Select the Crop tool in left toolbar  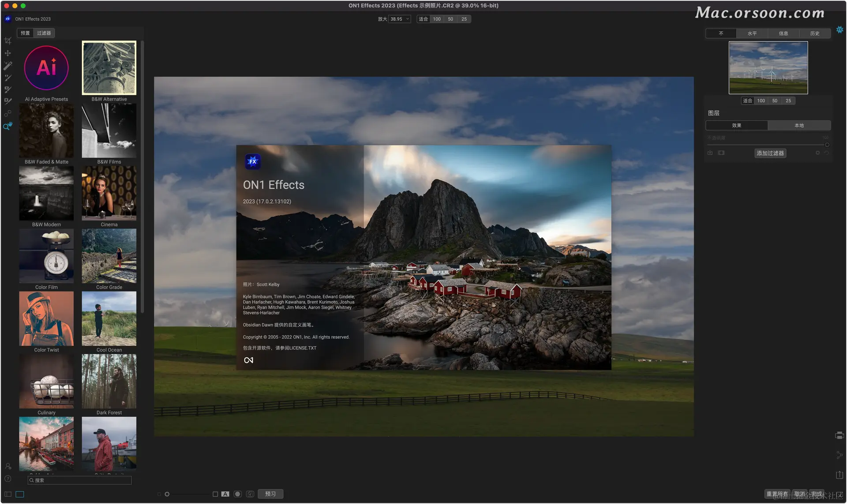pos(7,41)
